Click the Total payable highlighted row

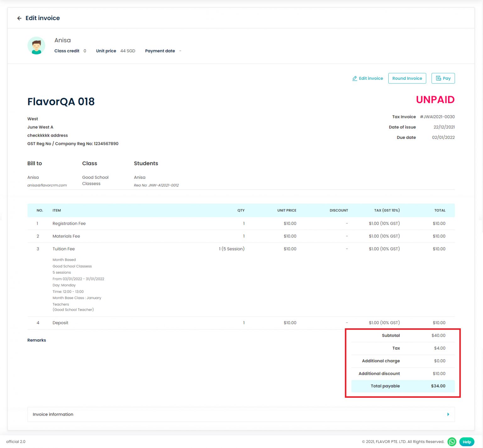click(402, 386)
